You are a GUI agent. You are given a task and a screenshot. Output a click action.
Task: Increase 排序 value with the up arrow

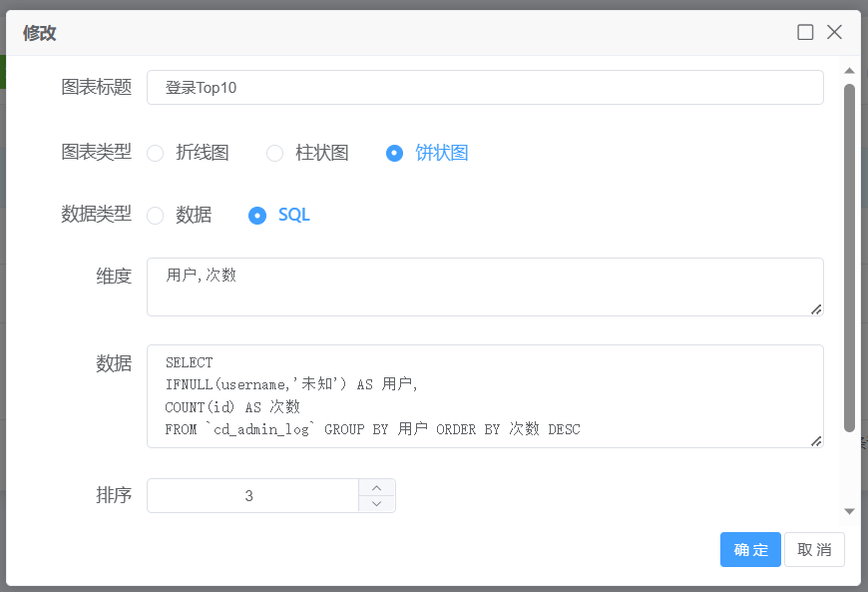[376, 487]
